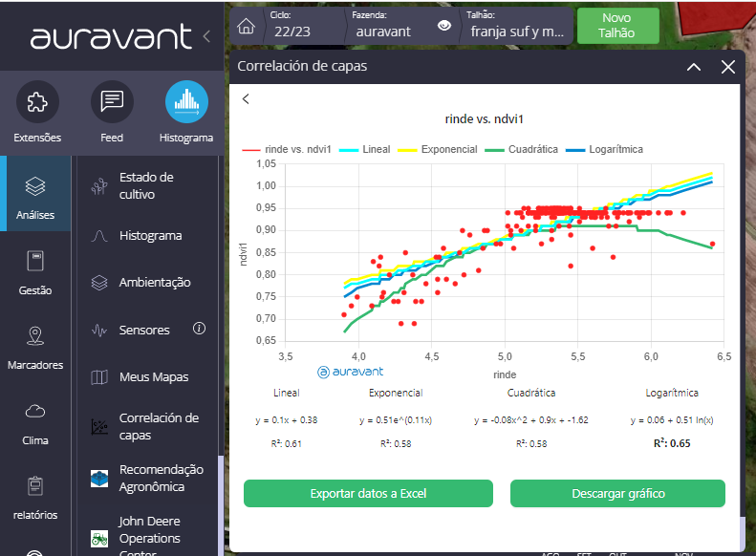Screen dimensions: 756x556
Task: Toggle the Exponencial legend series
Action: [438, 149]
